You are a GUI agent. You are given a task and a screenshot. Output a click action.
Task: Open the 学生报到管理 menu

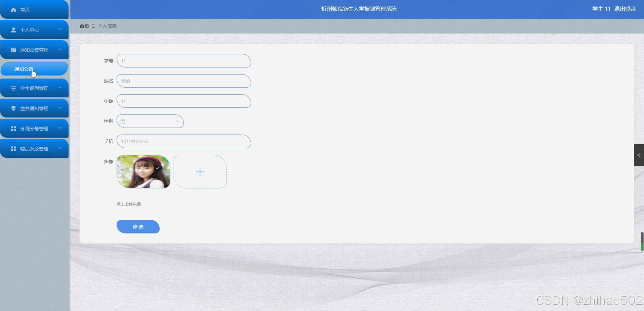(x=34, y=88)
